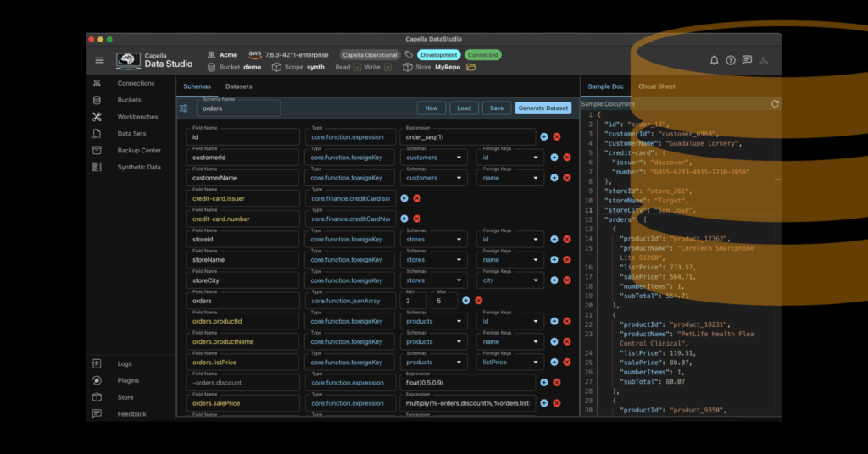Open Foreign Keys dropdown showing name for customerName
The width and height of the screenshot is (868, 454).
pos(509,178)
